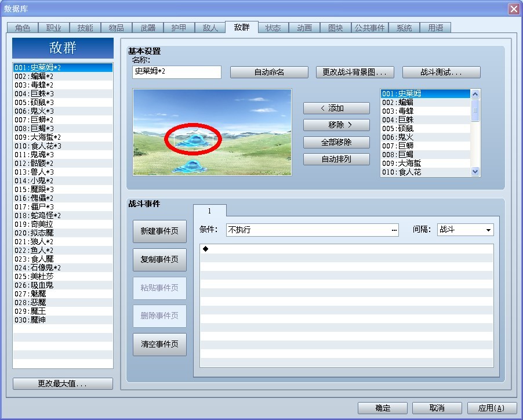This screenshot has height=420, width=523.
Task: Start 战斗测试
Action: click(x=441, y=72)
